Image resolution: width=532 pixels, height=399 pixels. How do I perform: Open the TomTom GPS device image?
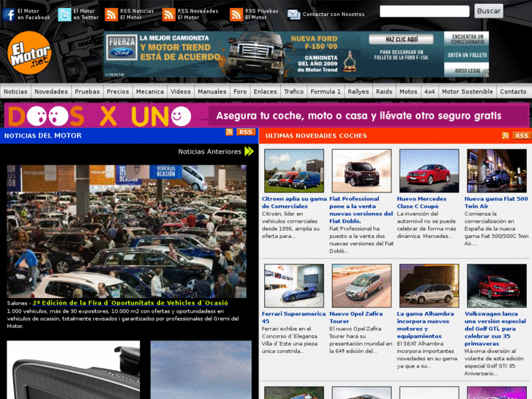[x=73, y=370]
